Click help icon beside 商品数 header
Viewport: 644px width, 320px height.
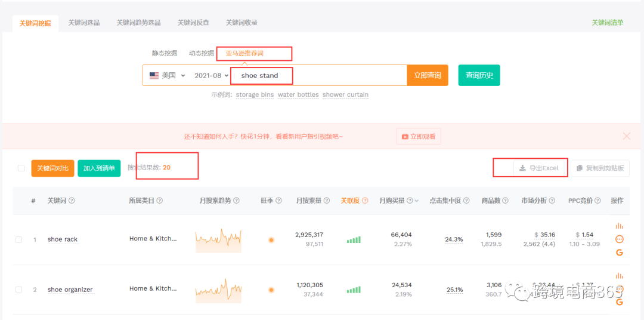(x=505, y=201)
